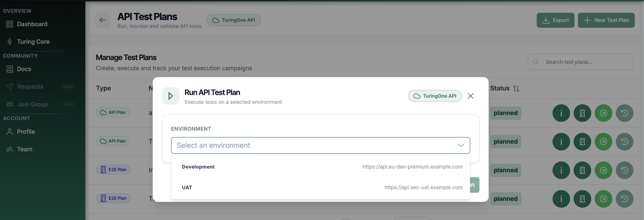644x220 pixels.
Task: Close the Run API Test Plan dialog
Action: point(470,96)
